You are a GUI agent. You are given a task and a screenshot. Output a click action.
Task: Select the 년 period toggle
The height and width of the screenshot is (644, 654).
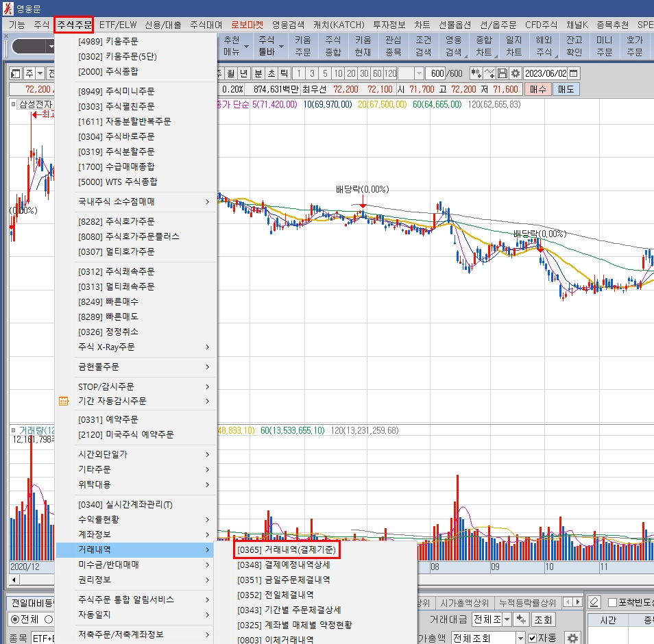pyautogui.click(x=244, y=74)
